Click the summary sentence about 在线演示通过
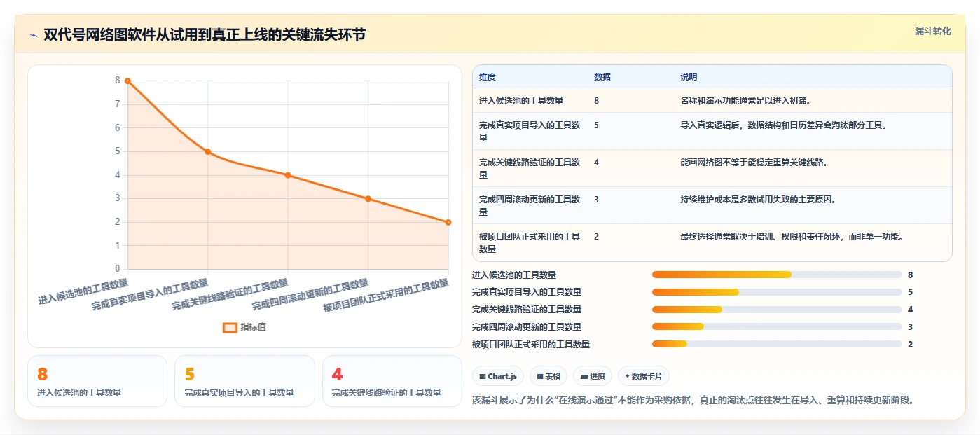This screenshot has height=435, width=980. 693,401
